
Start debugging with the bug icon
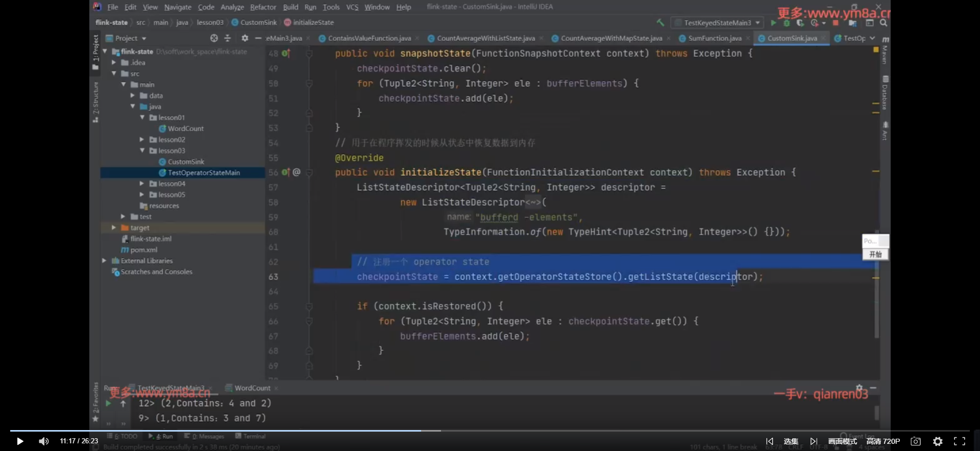coord(787,23)
